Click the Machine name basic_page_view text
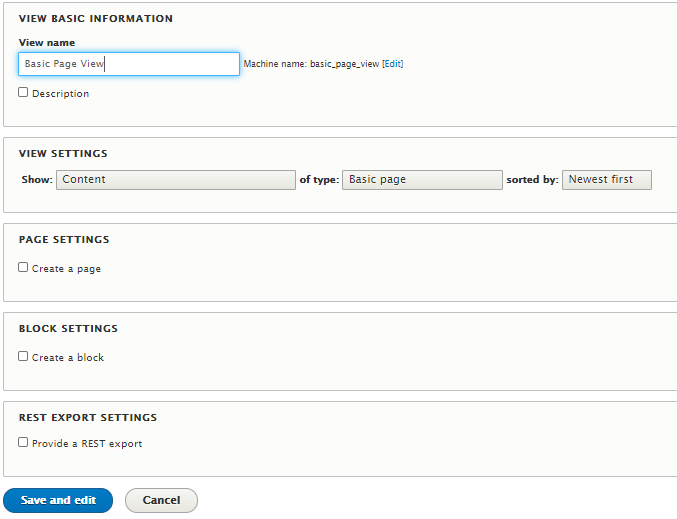 click(x=311, y=64)
